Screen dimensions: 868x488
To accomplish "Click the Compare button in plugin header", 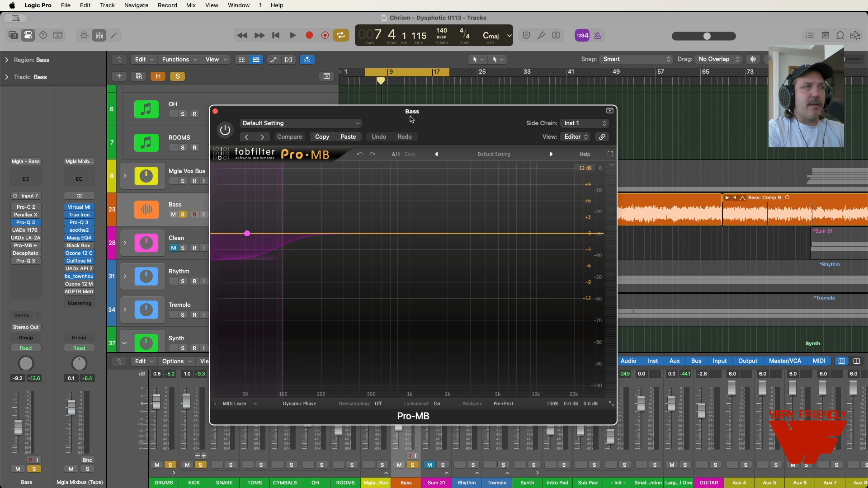I will [x=289, y=137].
